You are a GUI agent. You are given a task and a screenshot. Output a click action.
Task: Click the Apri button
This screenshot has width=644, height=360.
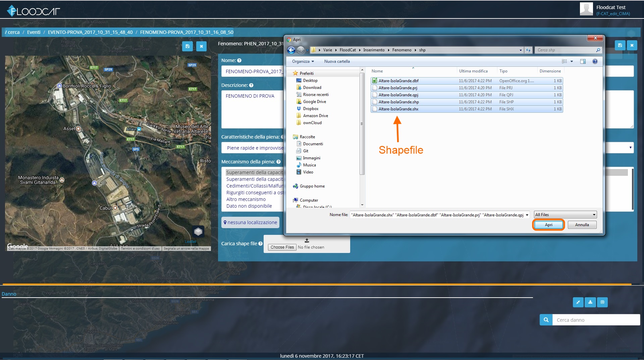click(548, 225)
